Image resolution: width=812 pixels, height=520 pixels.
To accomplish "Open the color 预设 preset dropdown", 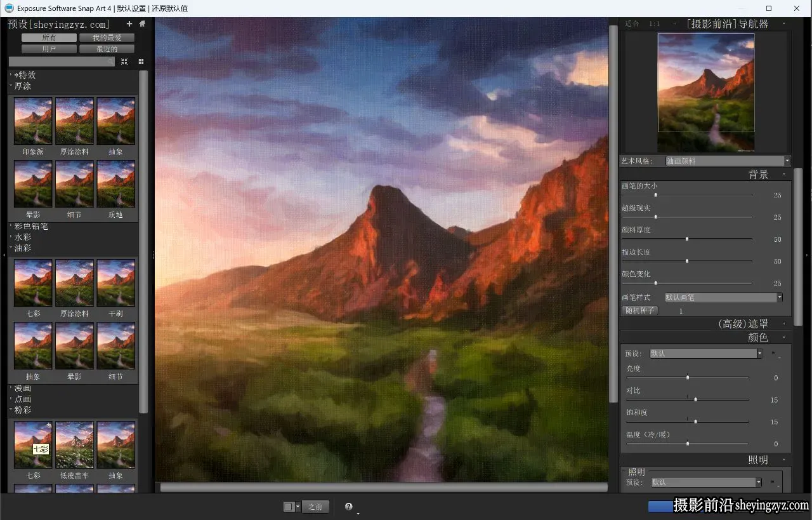I will click(706, 354).
